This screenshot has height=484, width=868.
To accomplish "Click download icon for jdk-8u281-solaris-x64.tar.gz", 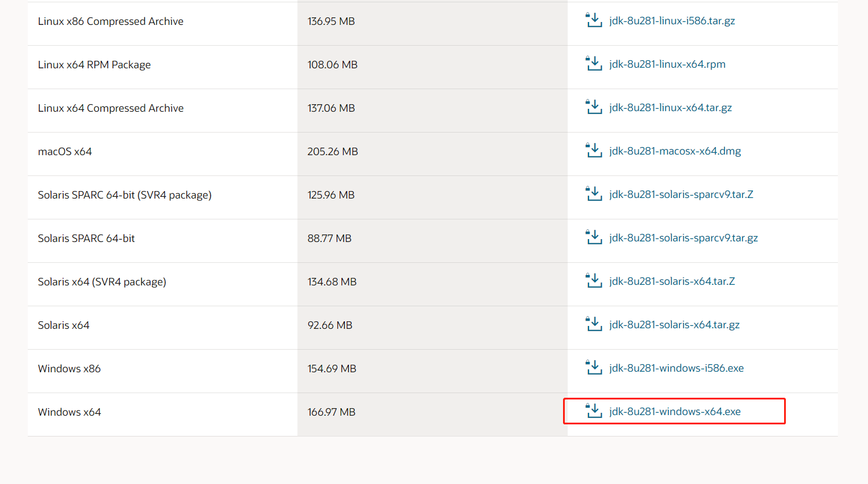I will (594, 324).
